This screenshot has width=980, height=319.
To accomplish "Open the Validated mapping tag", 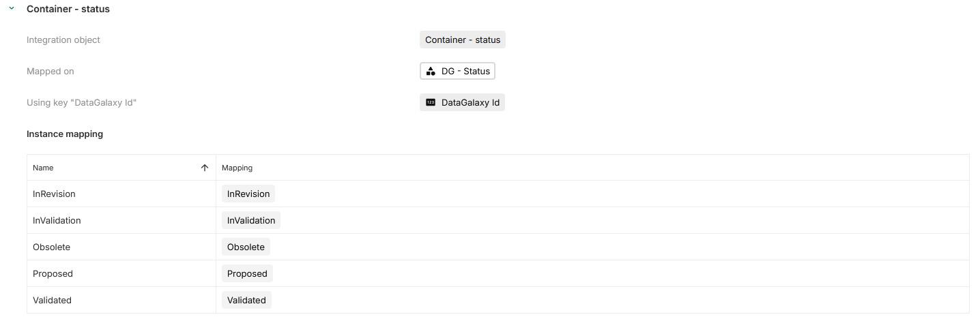I will point(246,300).
